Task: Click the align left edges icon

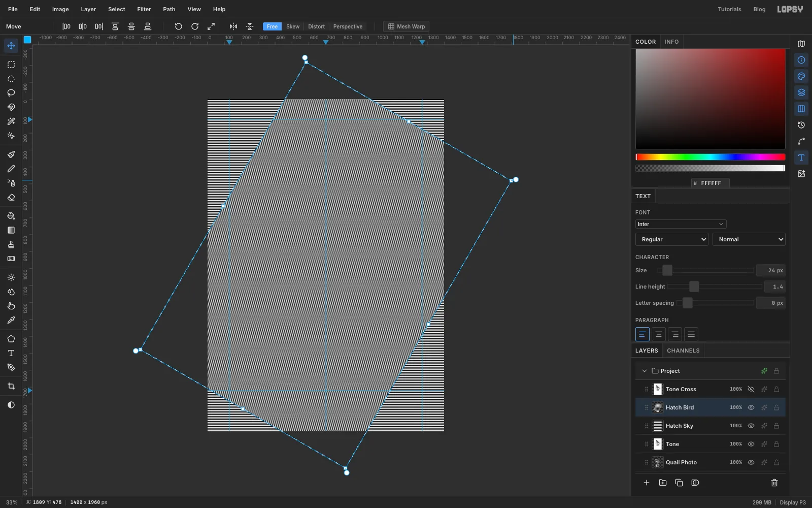Action: pyautogui.click(x=66, y=26)
